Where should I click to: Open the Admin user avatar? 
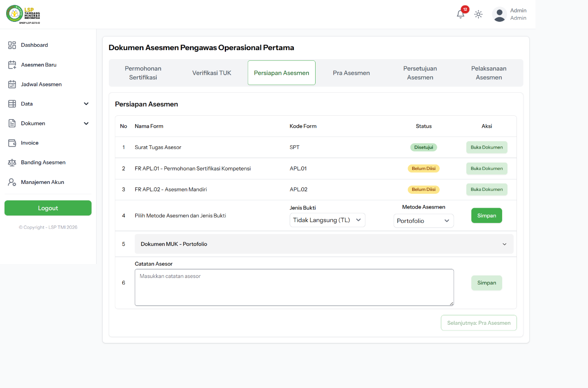pyautogui.click(x=499, y=14)
